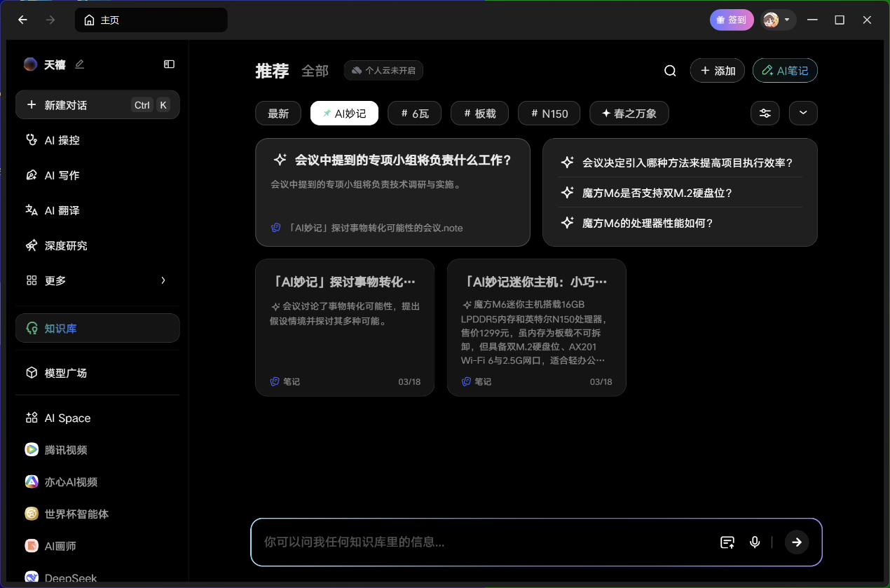Expand the tag list with the chevron

[x=803, y=113]
